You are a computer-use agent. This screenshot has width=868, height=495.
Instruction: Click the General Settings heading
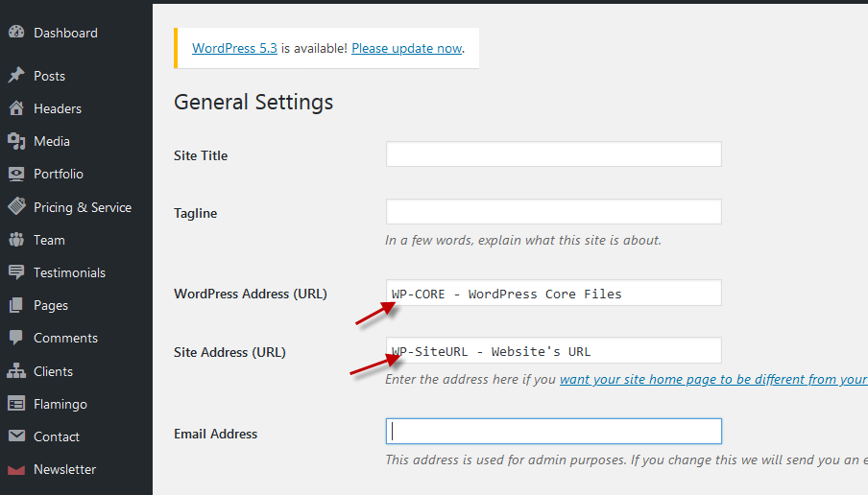point(253,103)
